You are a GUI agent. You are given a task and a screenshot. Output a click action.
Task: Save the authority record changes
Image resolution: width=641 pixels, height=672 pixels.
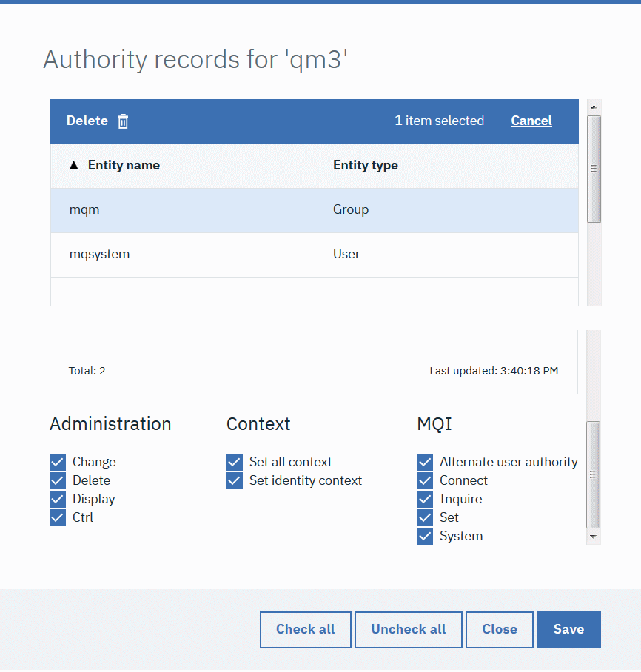pos(568,629)
